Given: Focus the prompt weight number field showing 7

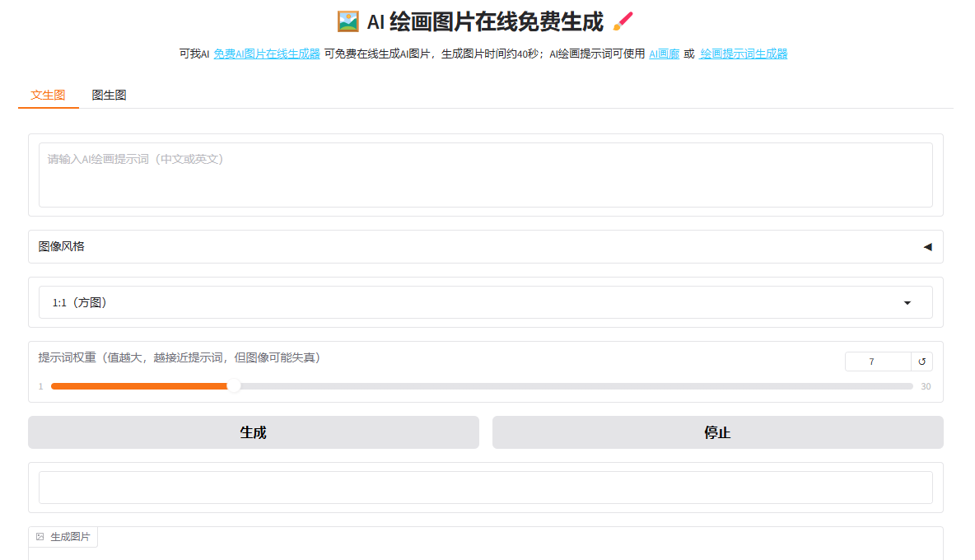Looking at the screenshot, I should (x=878, y=361).
